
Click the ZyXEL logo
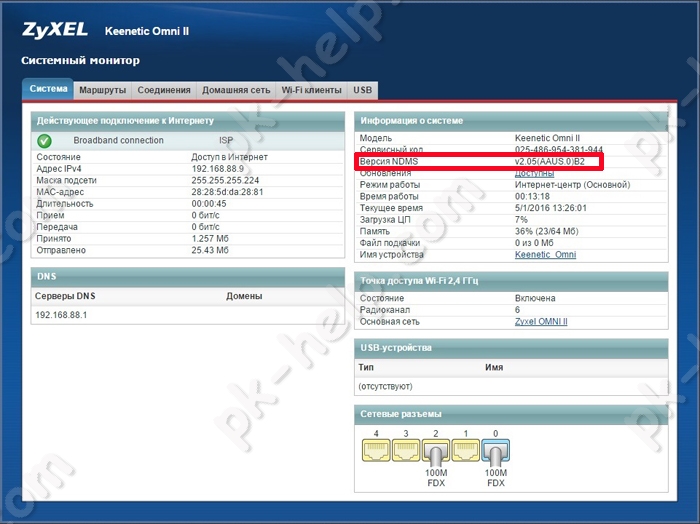[54, 30]
